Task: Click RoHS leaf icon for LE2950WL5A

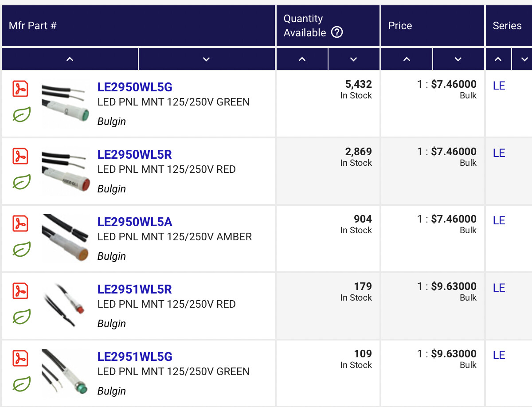Action: coord(21,250)
